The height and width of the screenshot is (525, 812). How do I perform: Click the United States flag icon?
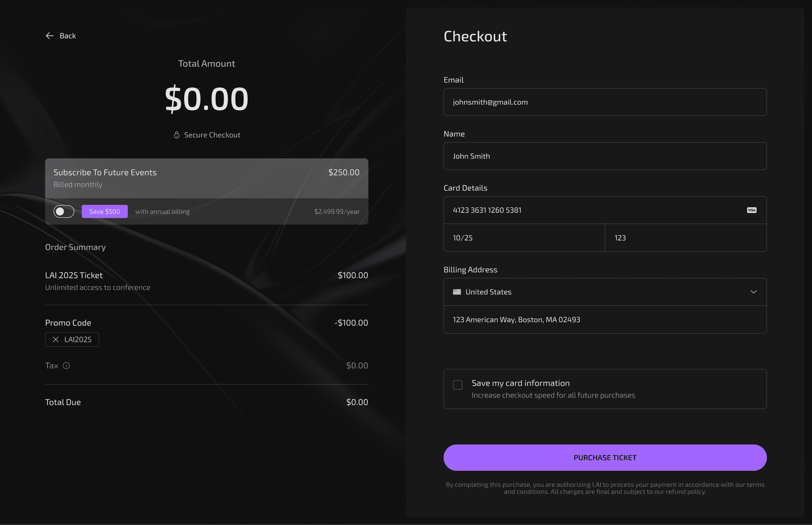(x=457, y=292)
